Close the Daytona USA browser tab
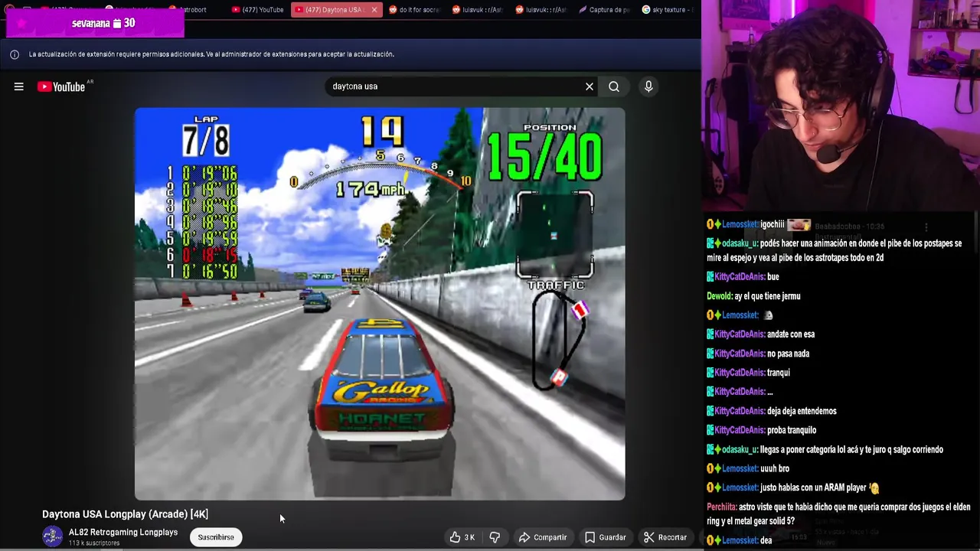 pyautogui.click(x=374, y=10)
